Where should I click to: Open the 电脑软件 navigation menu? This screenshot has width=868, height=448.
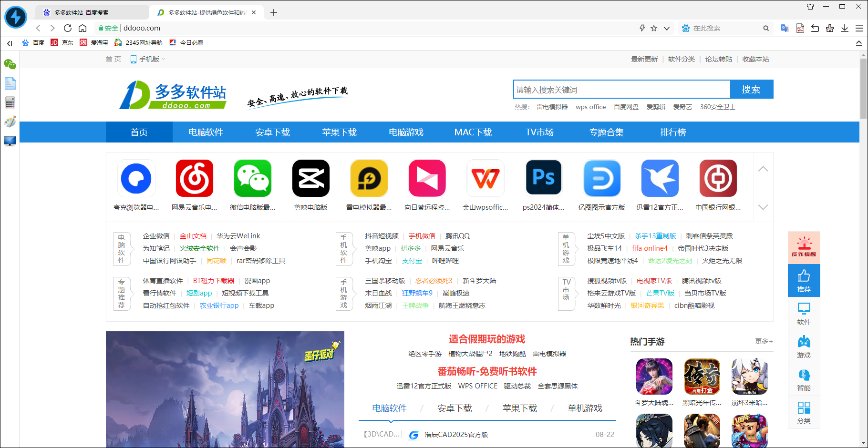tap(206, 132)
